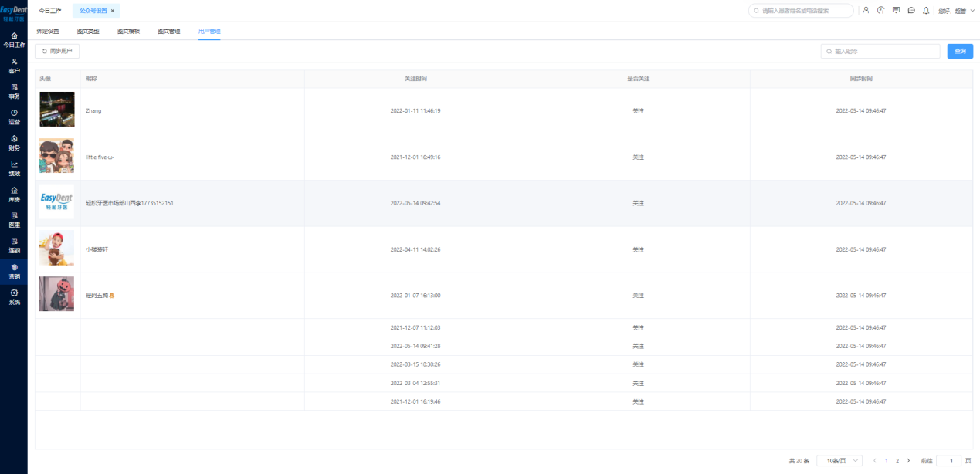Switch to the 图文管理 tab
Image resolution: width=980 pixels, height=474 pixels.
(169, 32)
